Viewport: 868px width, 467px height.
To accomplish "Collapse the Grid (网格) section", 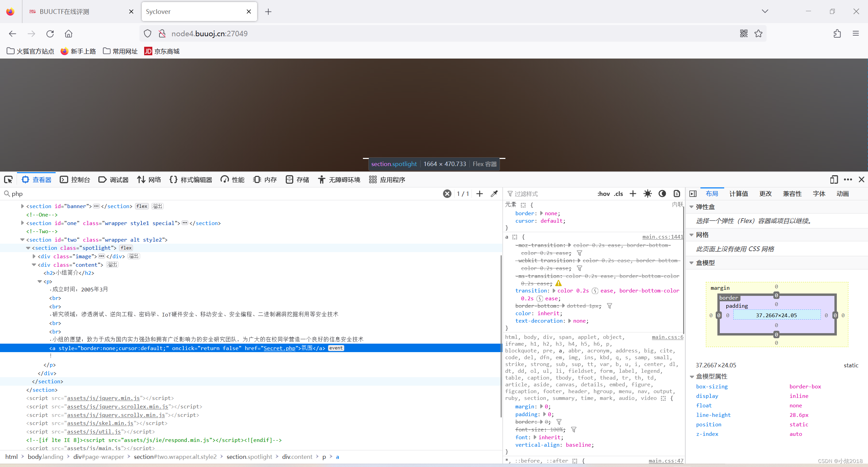I will pos(692,235).
